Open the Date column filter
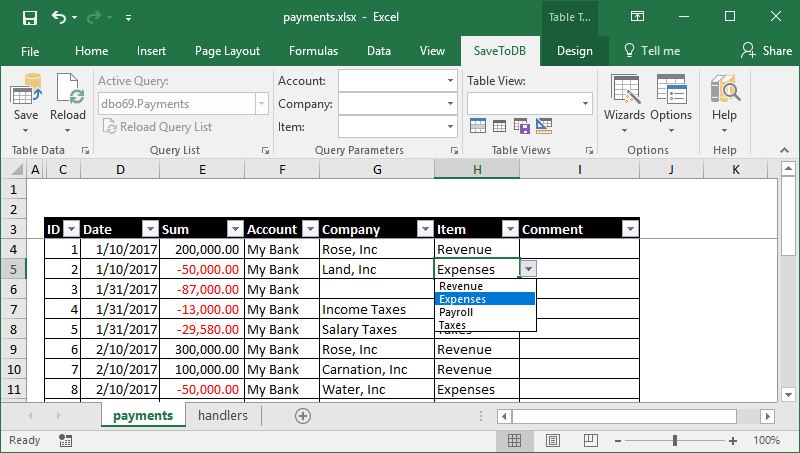Screen dimensions: 800x453 pos(151,229)
